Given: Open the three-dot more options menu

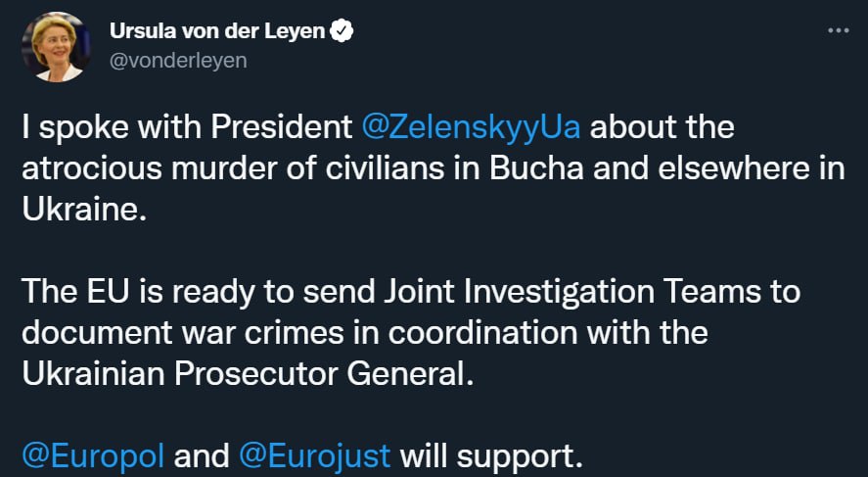Looking at the screenshot, I should tap(838, 31).
